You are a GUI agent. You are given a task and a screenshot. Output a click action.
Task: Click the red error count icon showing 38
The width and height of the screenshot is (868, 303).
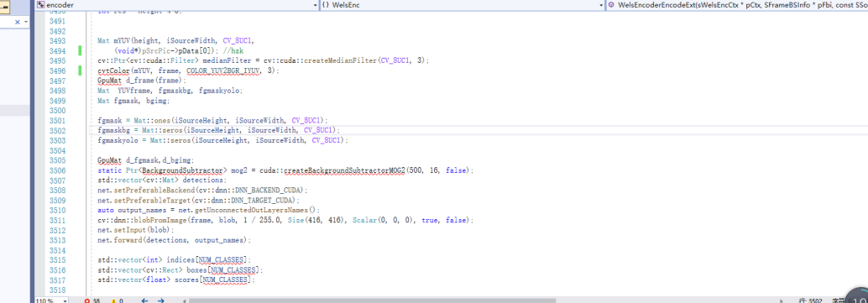(86, 300)
